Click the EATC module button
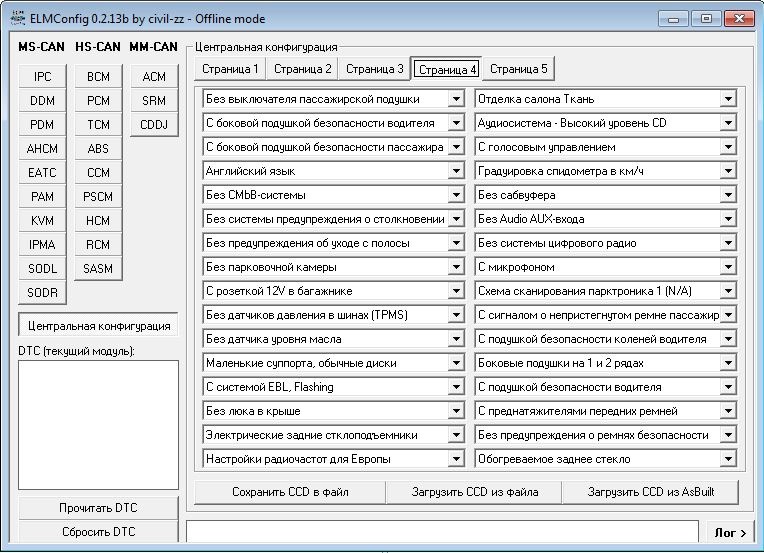764x553 pixels. pos(42,172)
